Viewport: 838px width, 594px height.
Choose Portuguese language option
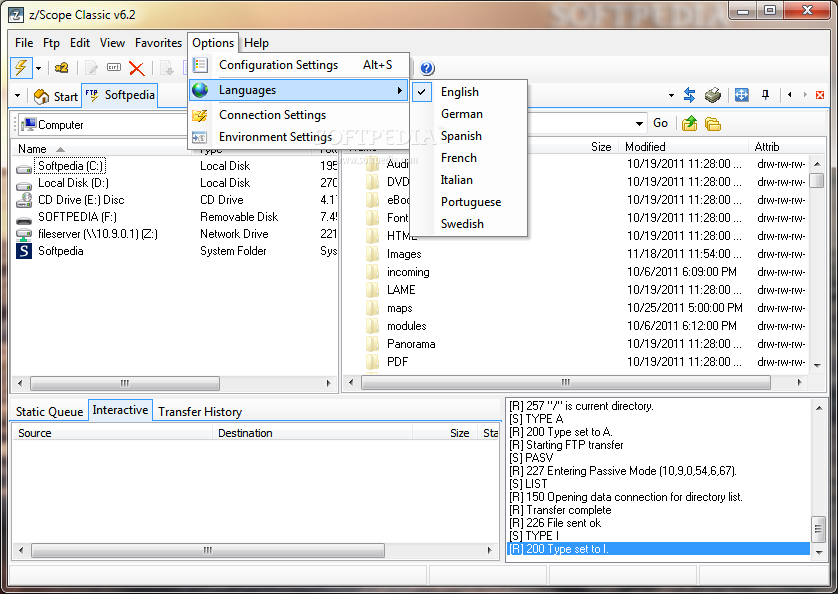pos(469,202)
